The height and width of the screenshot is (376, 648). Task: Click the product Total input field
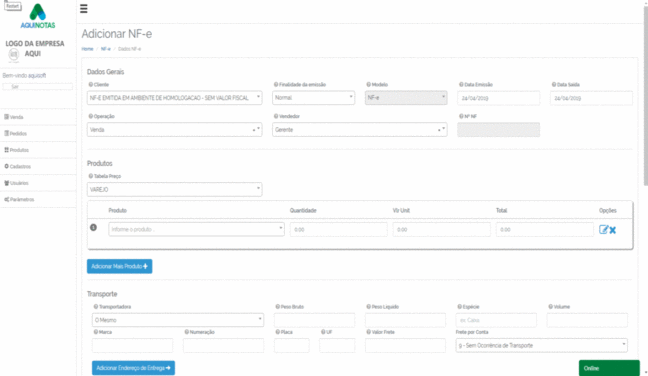pyautogui.click(x=545, y=229)
